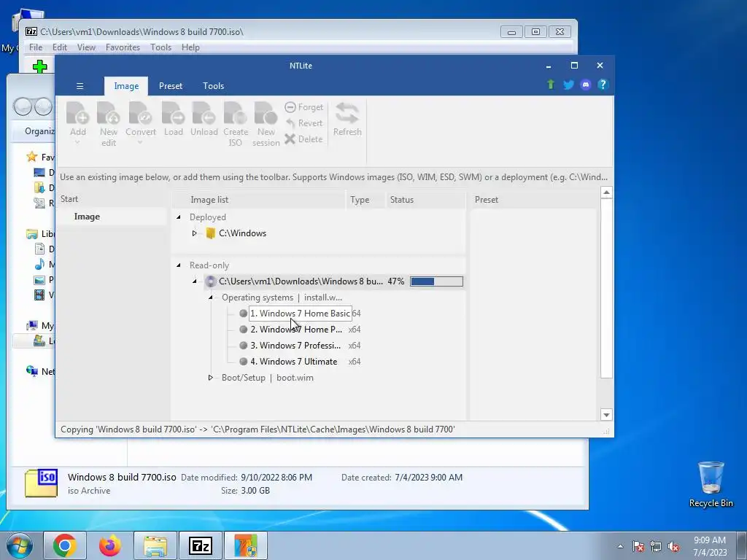Open the NTLite help question icon
The height and width of the screenshot is (560, 747).
[x=603, y=85]
